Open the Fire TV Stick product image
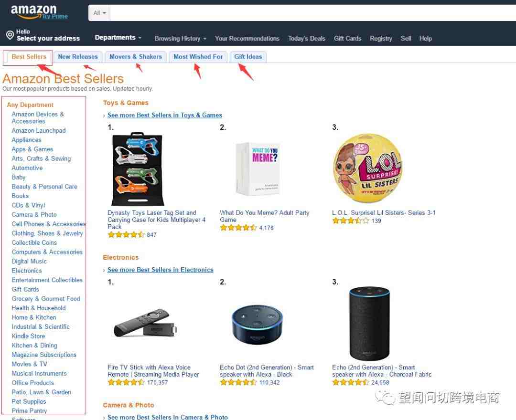The height and width of the screenshot is (420, 516). tap(145, 323)
